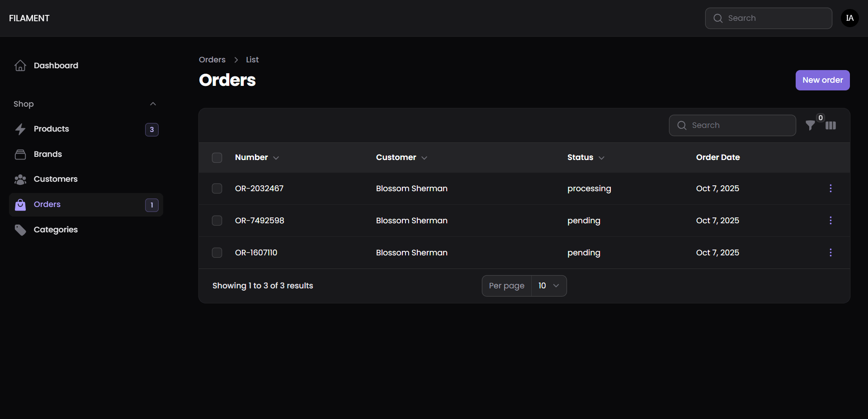The width and height of the screenshot is (868, 419).
Task: Click the Products lightning bolt icon
Action: (20, 129)
